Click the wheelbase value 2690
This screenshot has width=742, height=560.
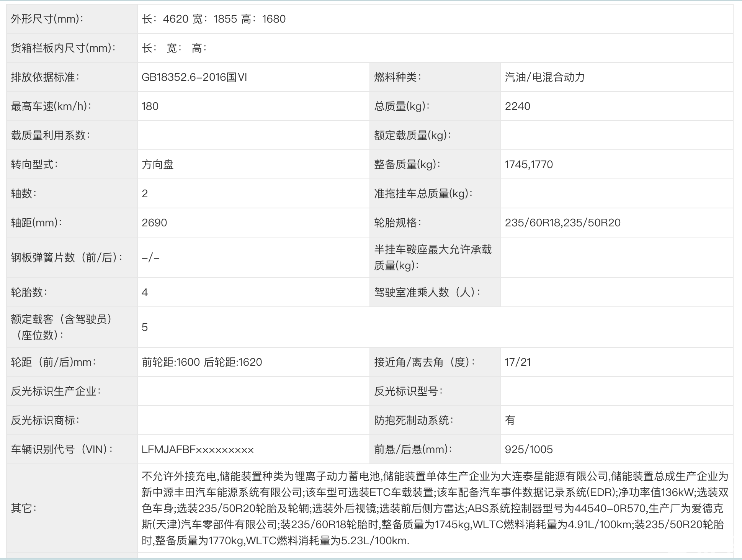(x=154, y=223)
